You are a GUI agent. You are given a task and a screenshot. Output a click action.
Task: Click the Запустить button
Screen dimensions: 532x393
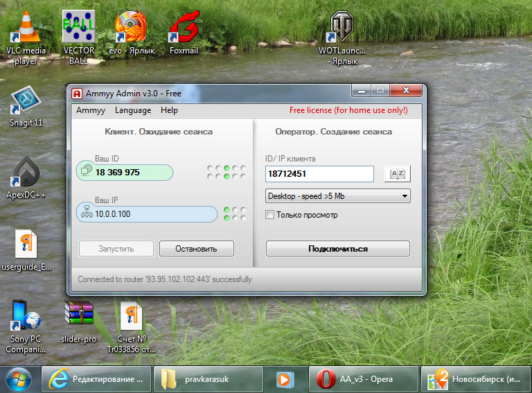pos(116,249)
